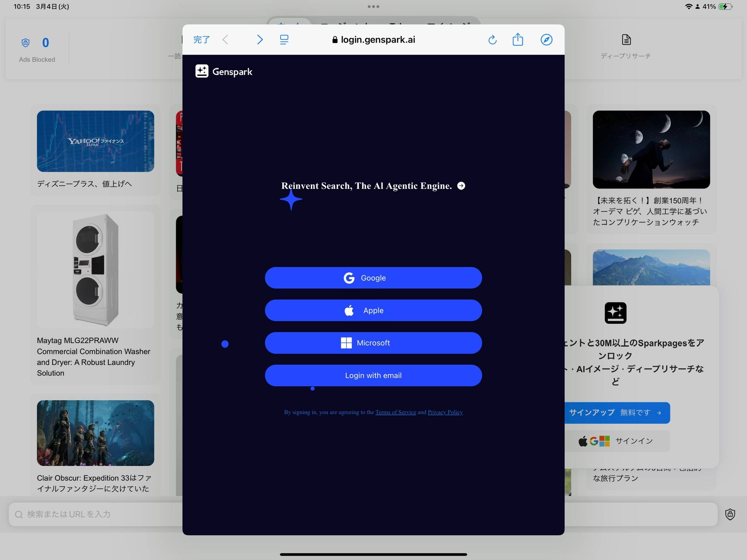747x560 pixels.
Task: Open the reader view icon
Action: (284, 39)
